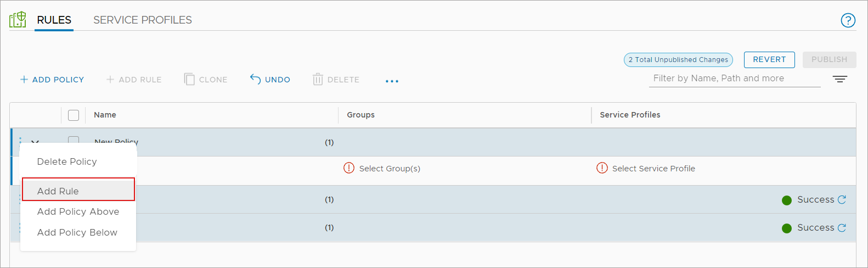Click the Clone copy icon
This screenshot has width=868, height=268.
click(x=189, y=80)
